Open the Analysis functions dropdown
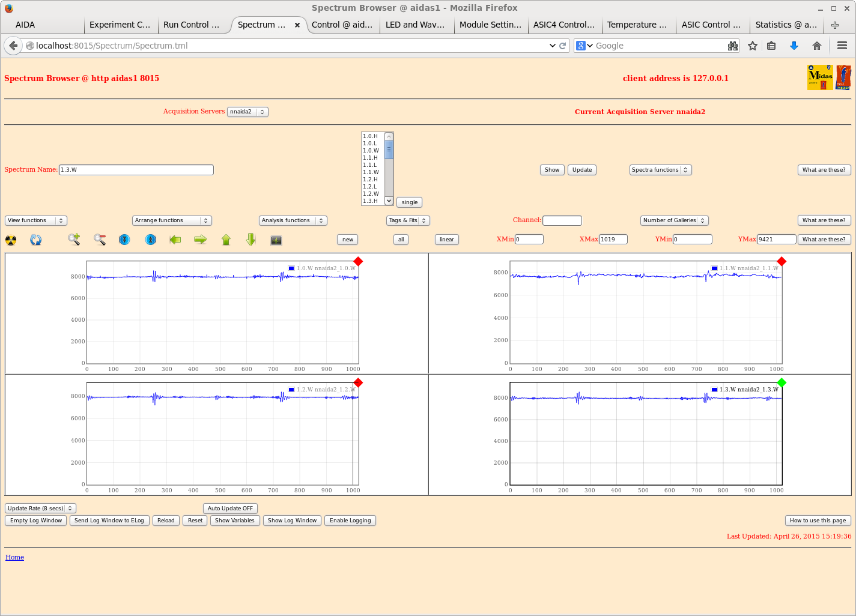Image resolution: width=856 pixels, height=616 pixels. click(293, 220)
